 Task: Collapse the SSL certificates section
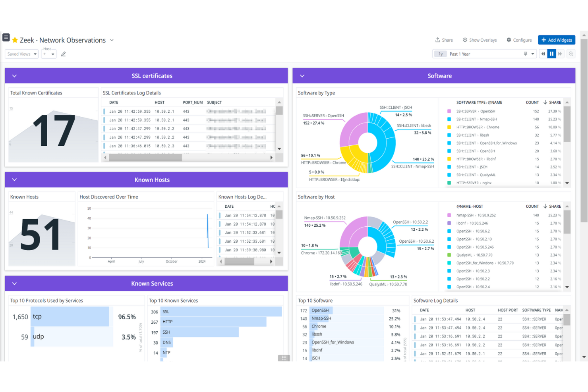click(x=15, y=76)
